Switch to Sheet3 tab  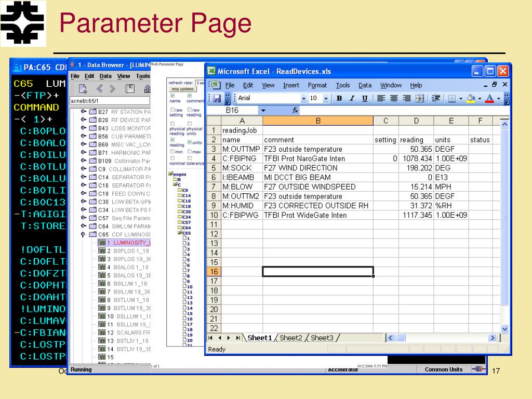pos(322,338)
